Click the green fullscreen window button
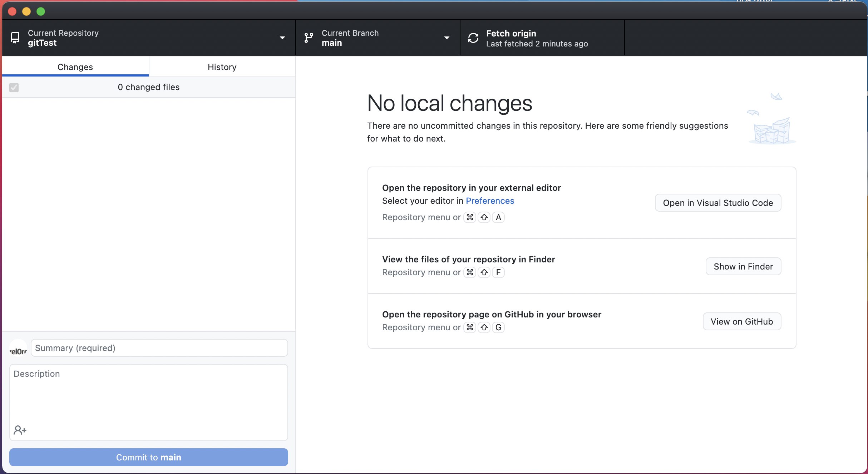Screen dimensions: 868x474 click(x=41, y=11)
